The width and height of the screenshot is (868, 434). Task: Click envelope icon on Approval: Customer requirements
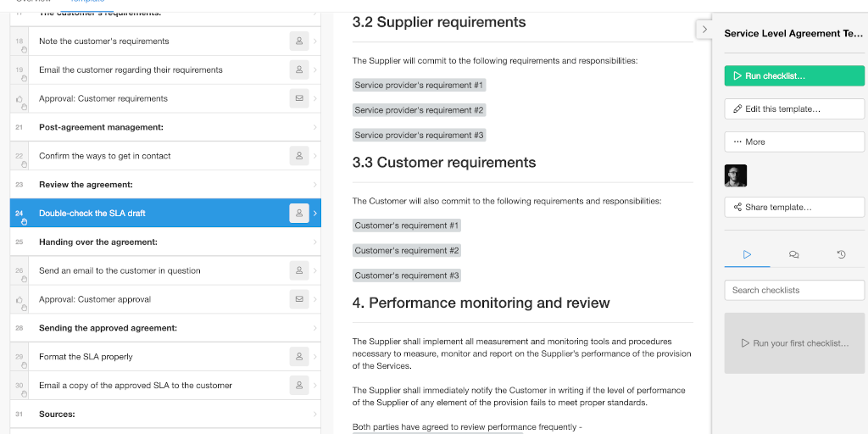point(299,98)
